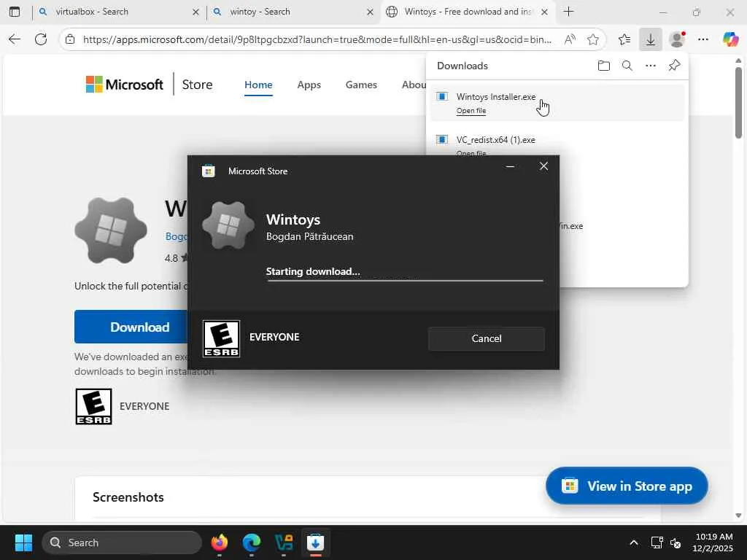
Task: View site information lock icon
Action: click(x=70, y=39)
